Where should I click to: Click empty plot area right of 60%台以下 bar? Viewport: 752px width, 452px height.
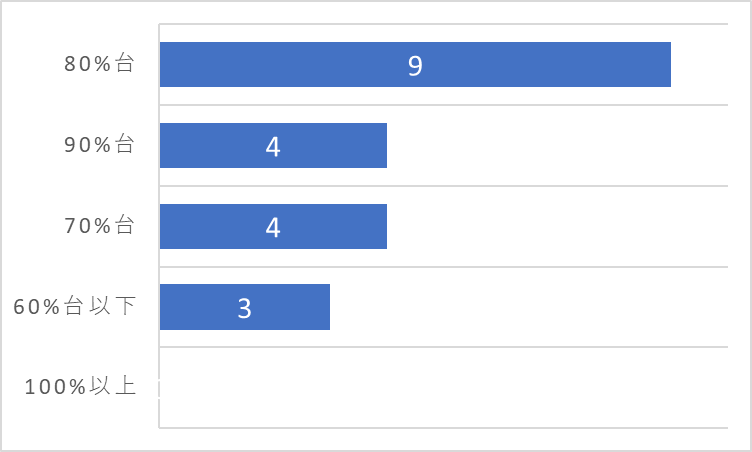tap(529, 307)
